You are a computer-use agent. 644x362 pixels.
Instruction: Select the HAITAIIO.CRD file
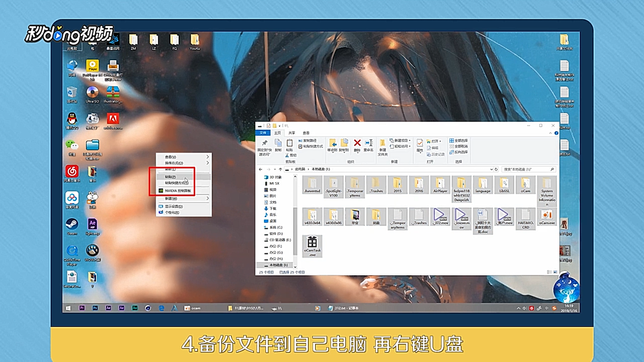click(526, 219)
